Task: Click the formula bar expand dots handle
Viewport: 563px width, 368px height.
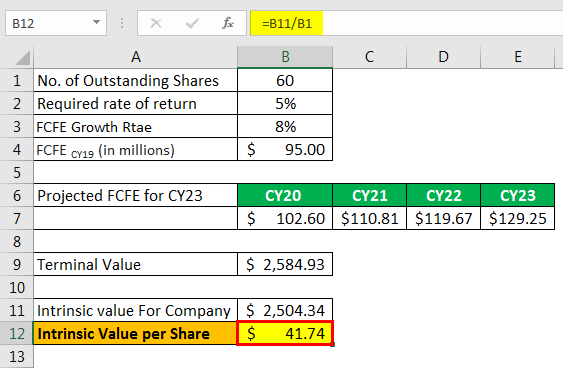Action: (x=122, y=23)
